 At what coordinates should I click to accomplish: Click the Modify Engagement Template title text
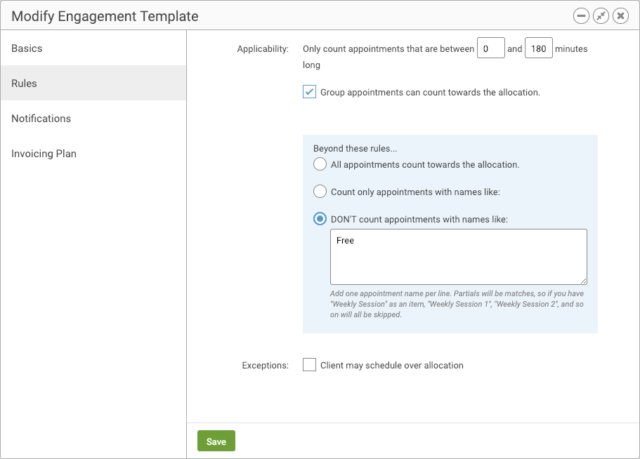click(x=105, y=16)
